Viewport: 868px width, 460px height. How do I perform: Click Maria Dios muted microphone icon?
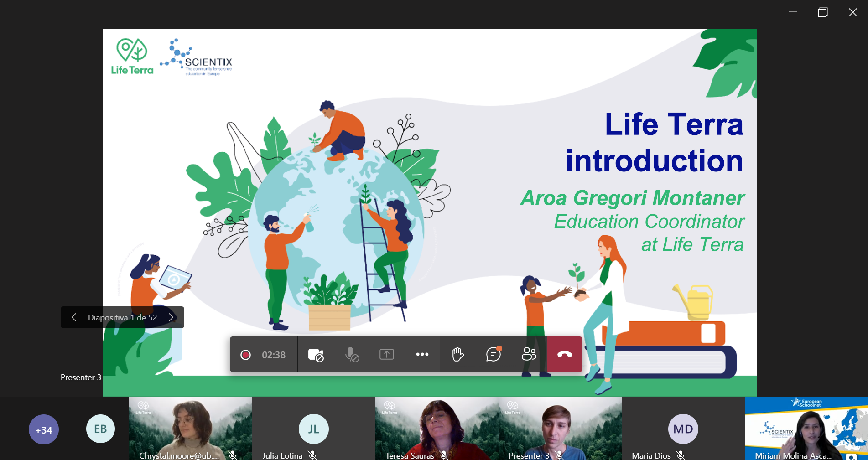pyautogui.click(x=681, y=455)
